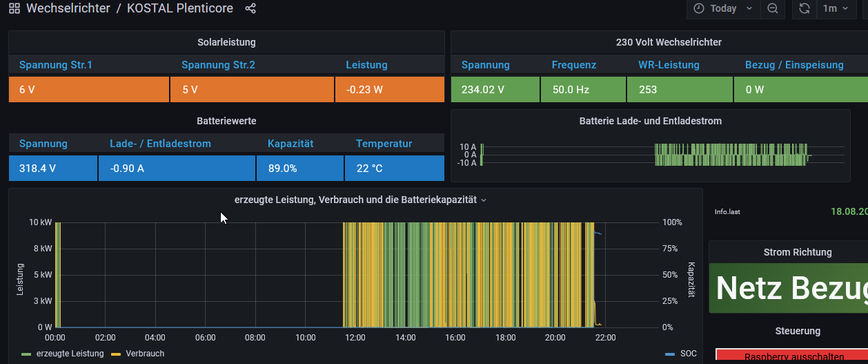
Task: Toggle the Verbrauch series in legend
Action: pos(144,354)
